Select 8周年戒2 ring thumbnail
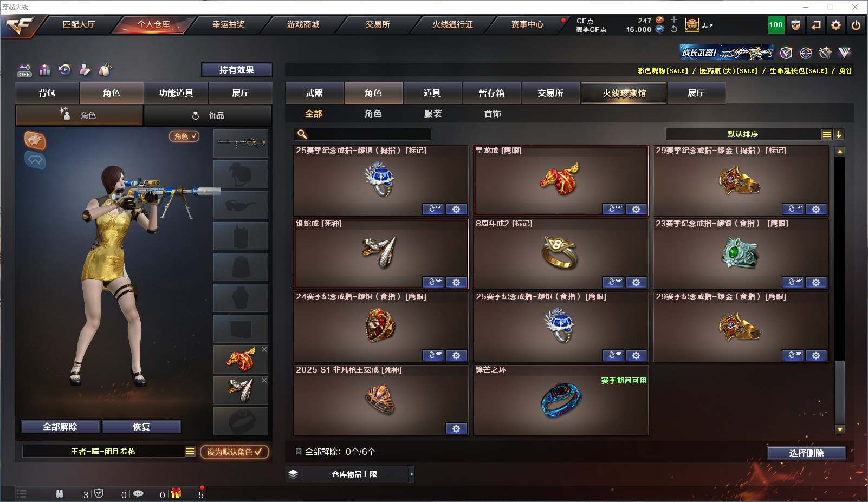Viewport: 868px width, 502px height. pyautogui.click(x=561, y=252)
